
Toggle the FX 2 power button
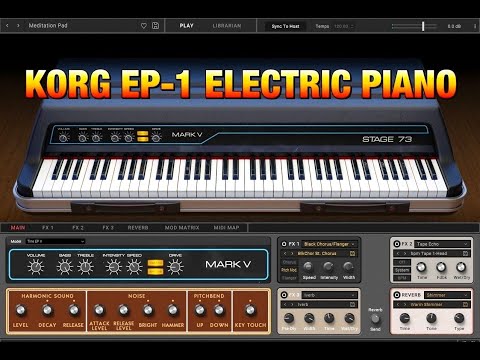coord(397,244)
